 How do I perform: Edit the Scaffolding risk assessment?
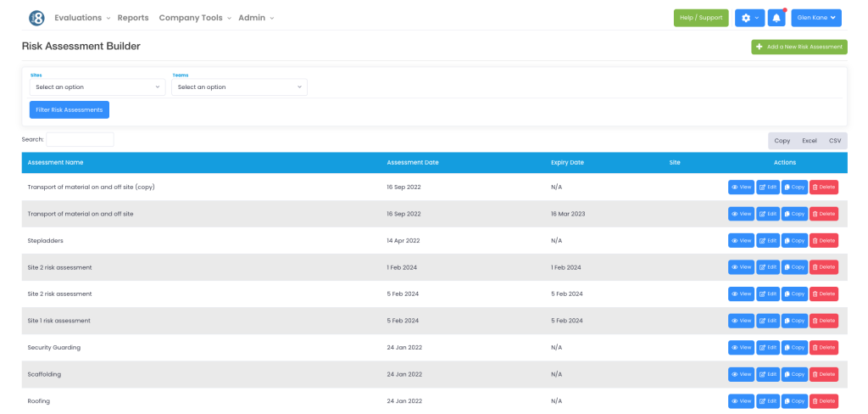[768, 374]
